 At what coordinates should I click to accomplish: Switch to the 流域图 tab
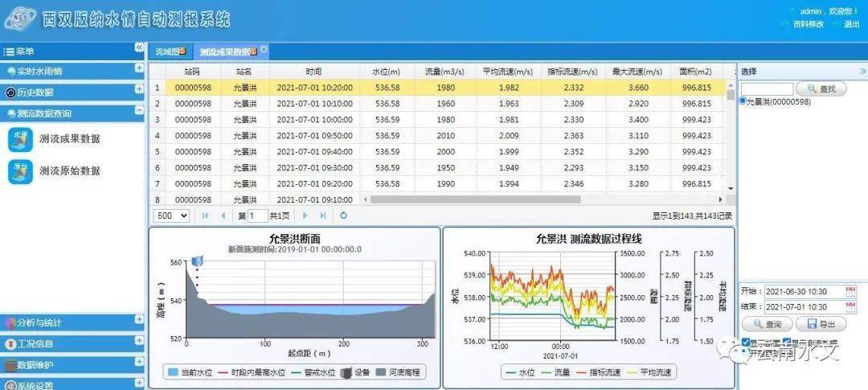click(170, 51)
